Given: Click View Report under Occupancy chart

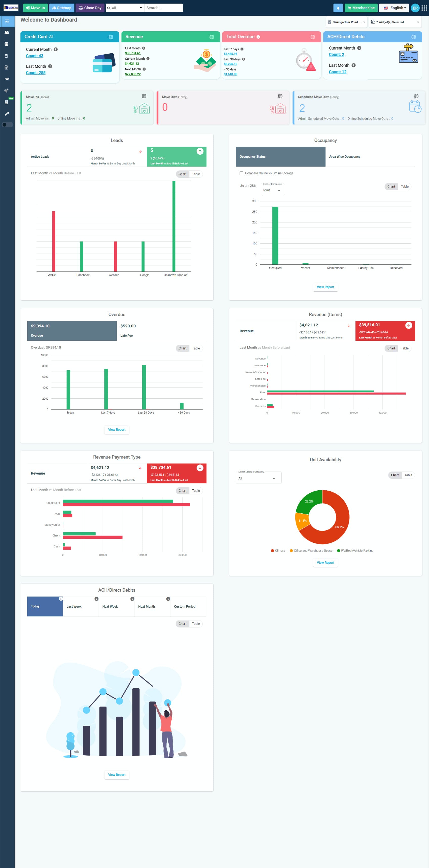Looking at the screenshot, I should pos(325,287).
